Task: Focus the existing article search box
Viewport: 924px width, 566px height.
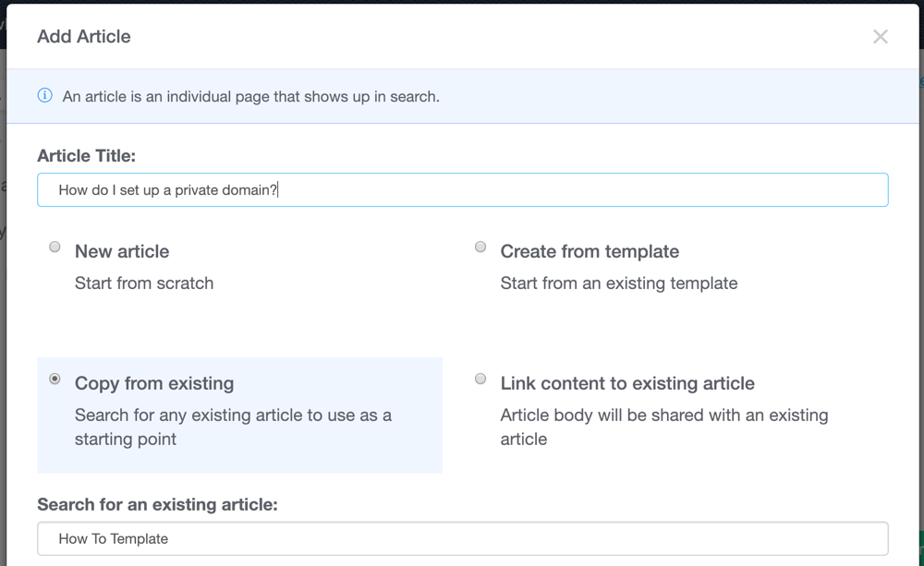Action: [462, 538]
